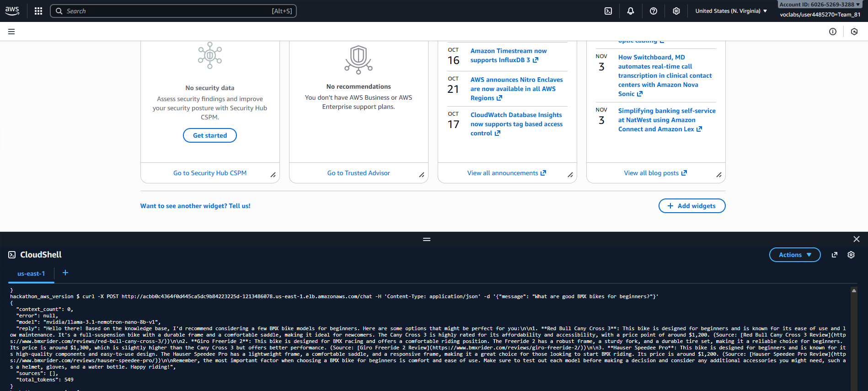The image size is (868, 391).
Task: Open the info panel icon
Action: 833,32
